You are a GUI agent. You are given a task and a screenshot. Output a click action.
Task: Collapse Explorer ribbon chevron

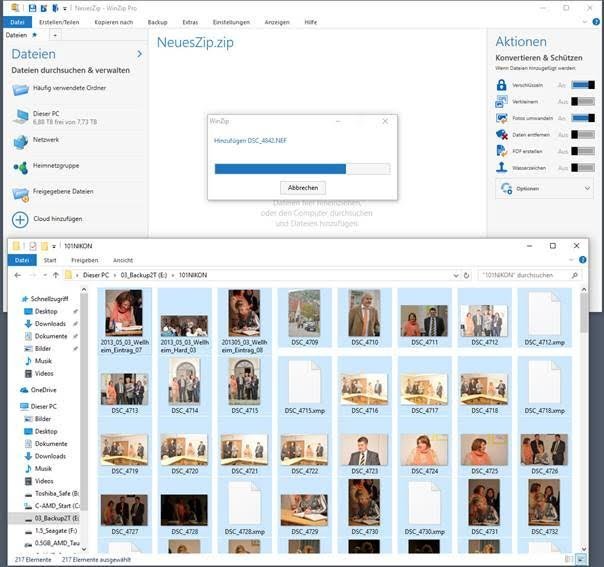click(x=571, y=260)
